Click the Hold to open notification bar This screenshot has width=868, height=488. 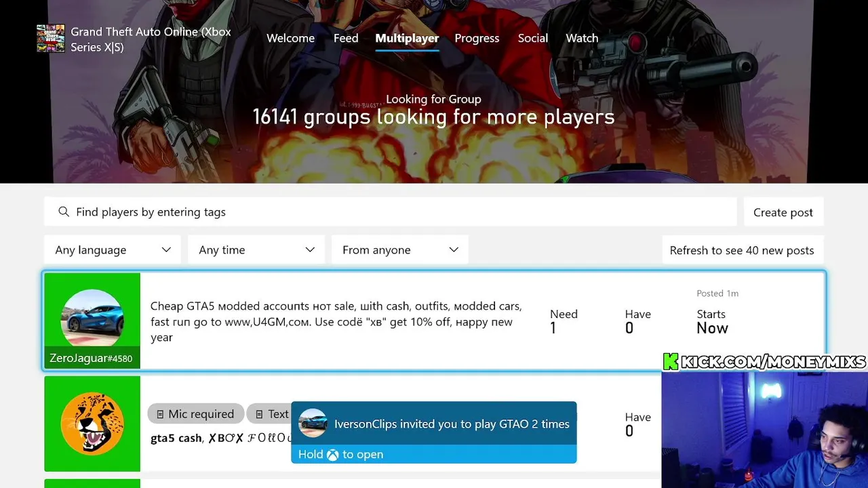tap(434, 454)
